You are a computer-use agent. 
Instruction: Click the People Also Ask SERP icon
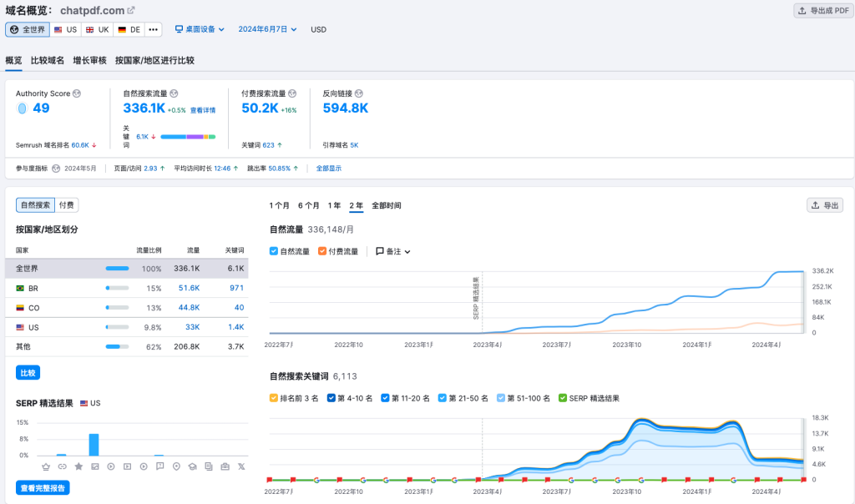tap(159, 466)
